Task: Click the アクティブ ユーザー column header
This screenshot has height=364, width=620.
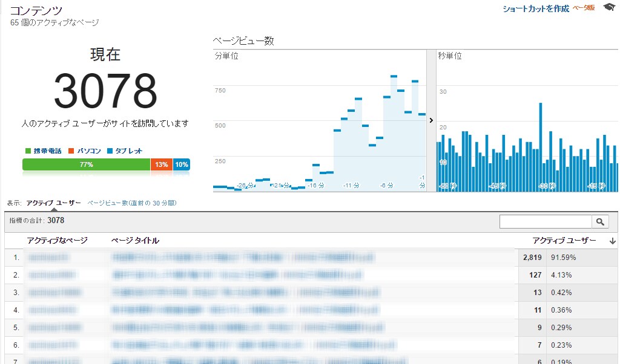Action: [x=564, y=241]
